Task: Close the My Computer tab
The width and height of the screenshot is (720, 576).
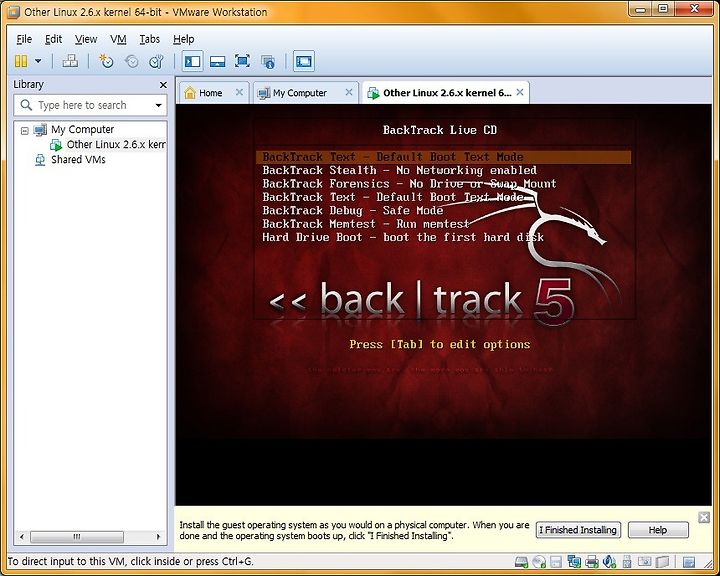Action: [349, 92]
